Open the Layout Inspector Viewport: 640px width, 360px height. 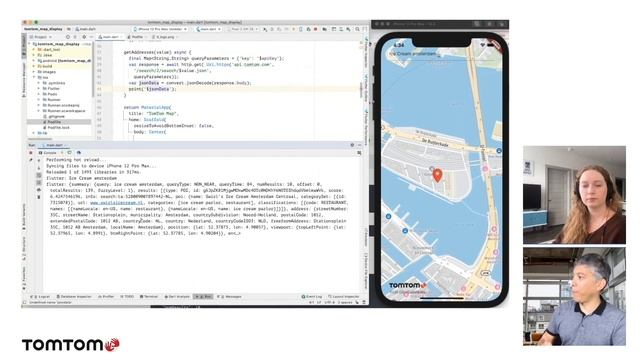point(344,297)
